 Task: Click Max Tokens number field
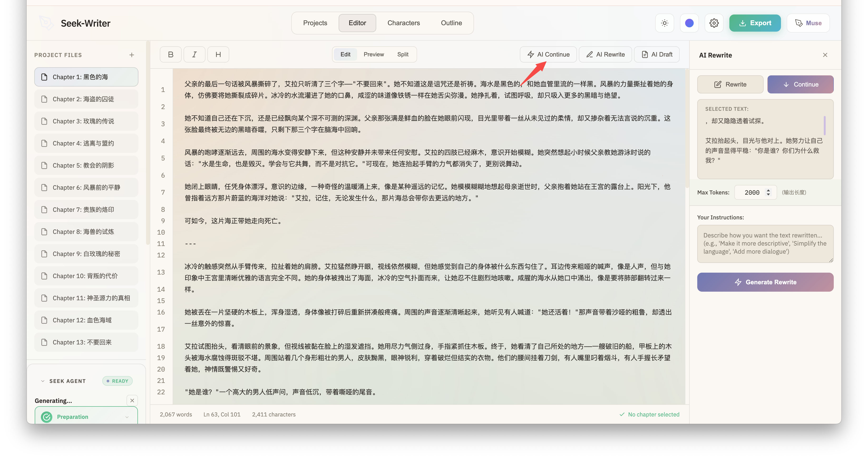(756, 192)
